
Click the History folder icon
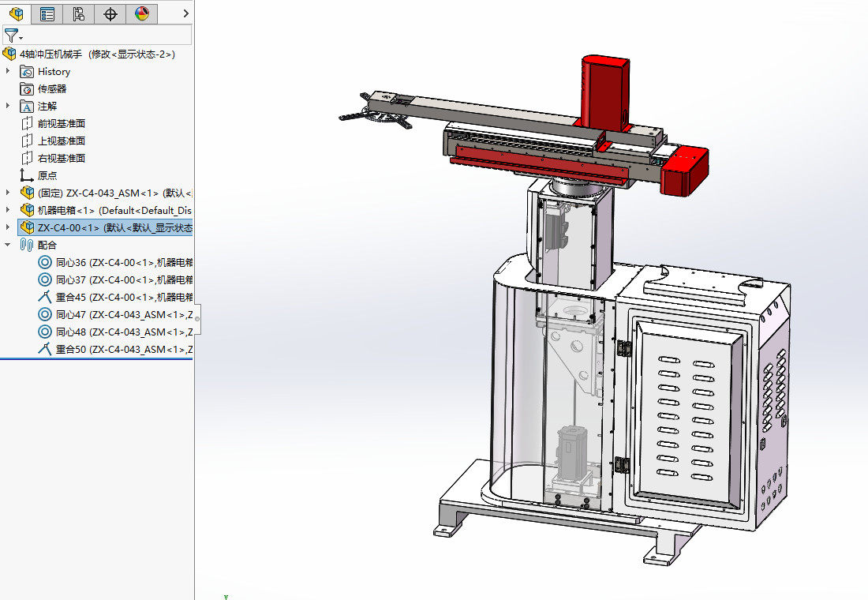27,72
